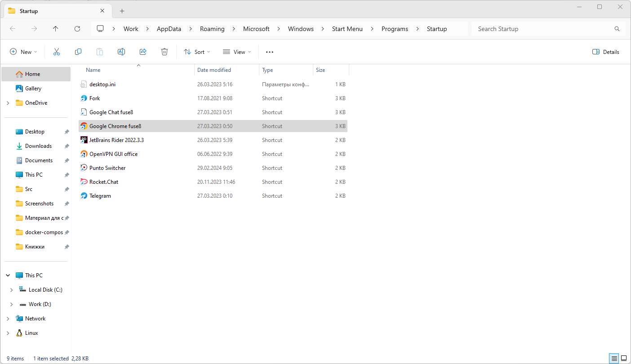Select Gallery in the navigation pane
This screenshot has height=364, width=631.
point(33,89)
